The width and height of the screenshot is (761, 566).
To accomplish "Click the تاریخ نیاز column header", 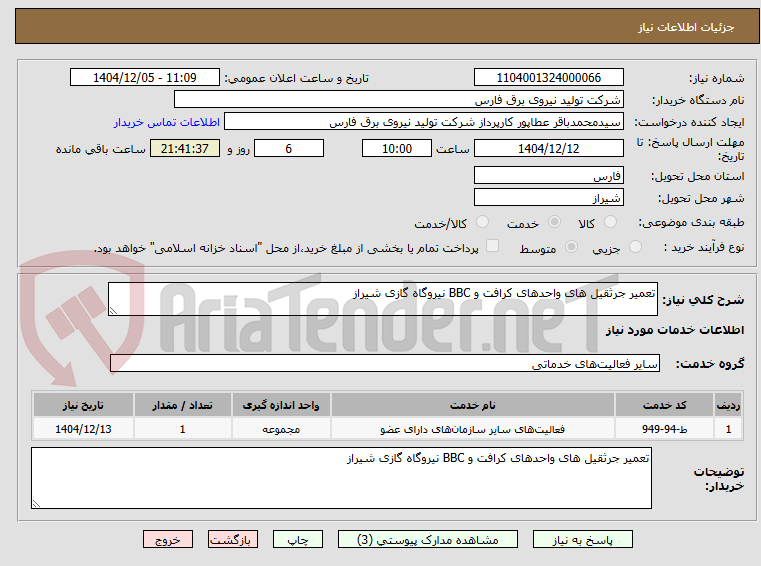I will 83,405.
